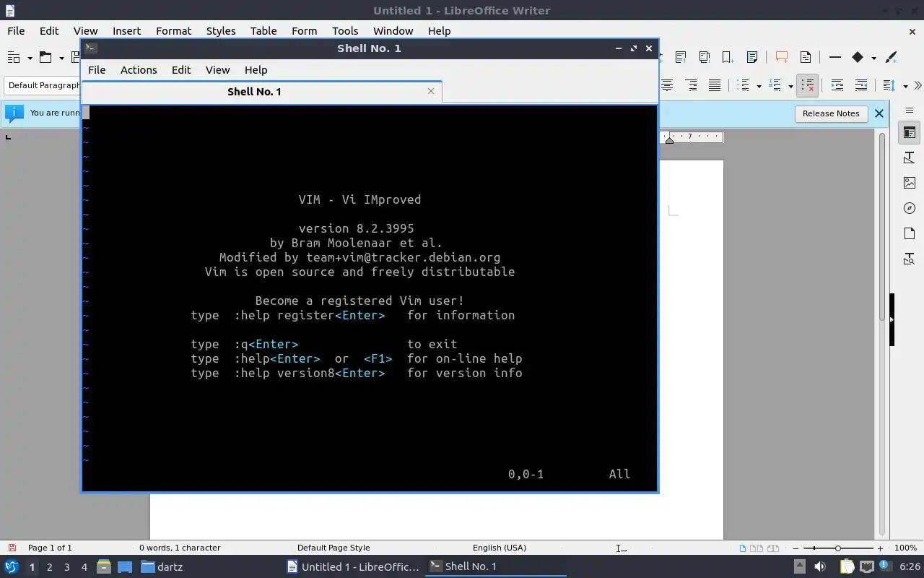Screen dimensions: 924x578
Task: Click the Insert Bookmark icon
Action: point(728,57)
